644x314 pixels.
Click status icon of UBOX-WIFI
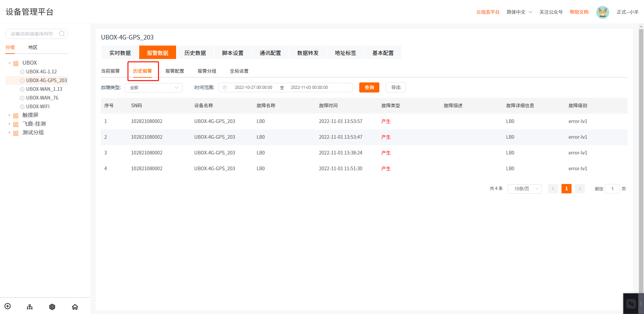(22, 107)
